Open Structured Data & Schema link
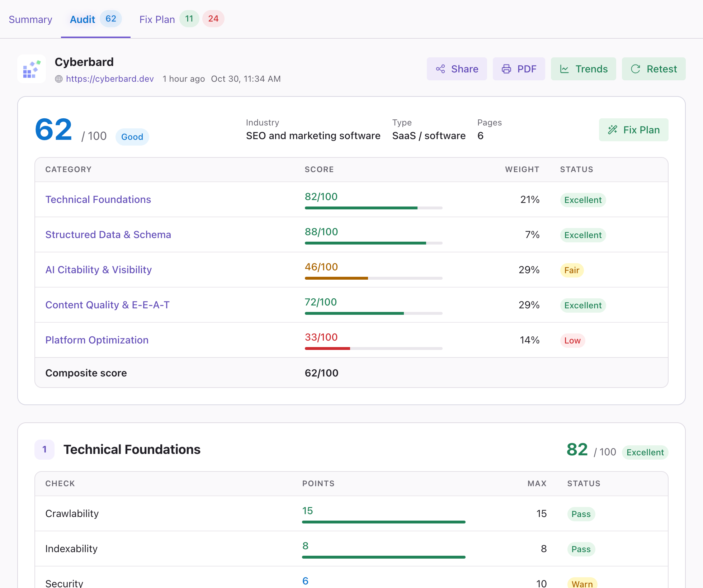 pyautogui.click(x=108, y=234)
